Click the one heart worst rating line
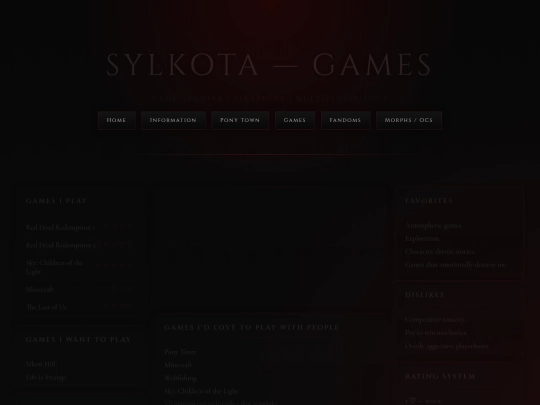Image resolution: width=540 pixels, height=405 pixels. point(423,401)
